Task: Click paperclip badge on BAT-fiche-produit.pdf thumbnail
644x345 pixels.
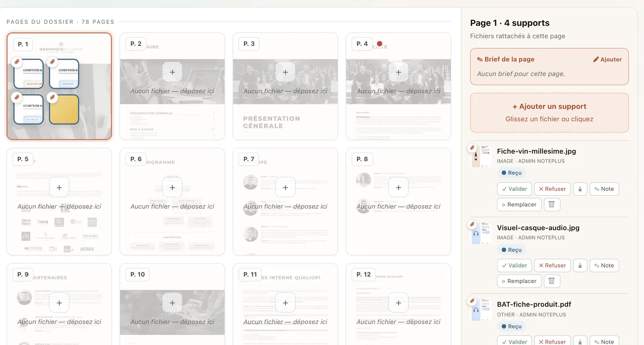Action: click(472, 301)
